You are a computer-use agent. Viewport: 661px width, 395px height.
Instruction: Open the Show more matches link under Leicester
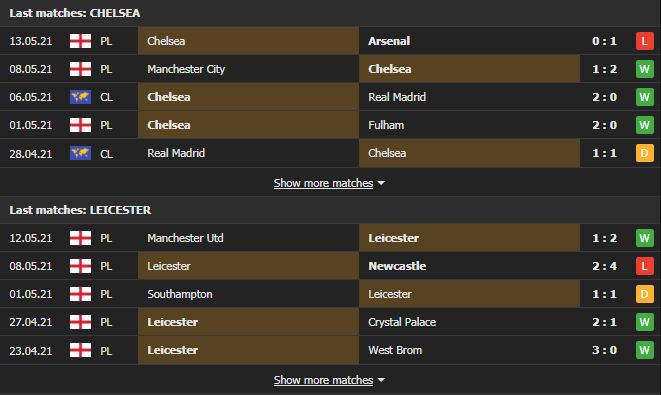323,380
